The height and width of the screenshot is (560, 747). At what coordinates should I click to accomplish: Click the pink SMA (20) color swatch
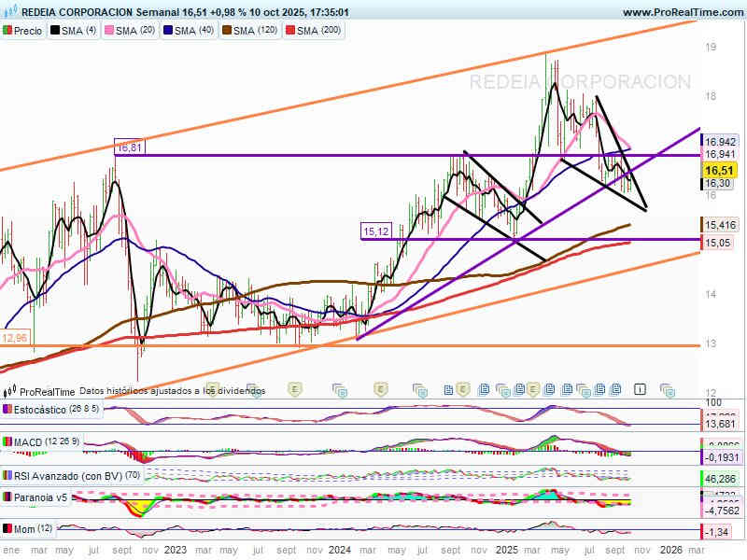[109, 31]
